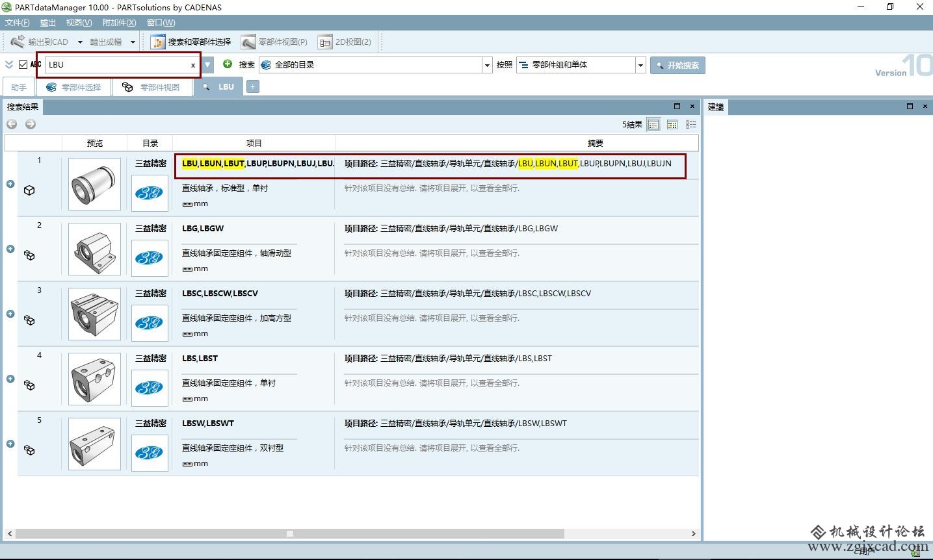The height and width of the screenshot is (560, 933).
Task: Click assembly cubes icon in row 4
Action: 29,385
